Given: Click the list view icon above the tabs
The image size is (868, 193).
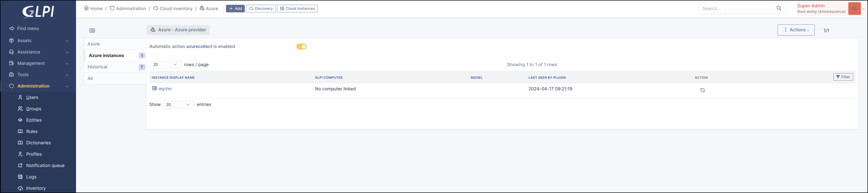Looking at the screenshot, I should pyautogui.click(x=92, y=31).
